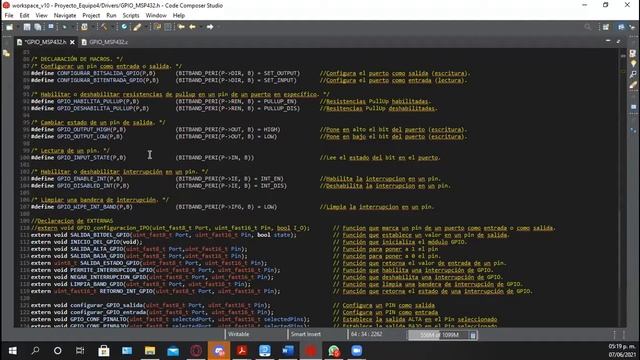Open dropdown arrow next to New icon
The width and height of the screenshot is (640, 360).
pos(17,27)
